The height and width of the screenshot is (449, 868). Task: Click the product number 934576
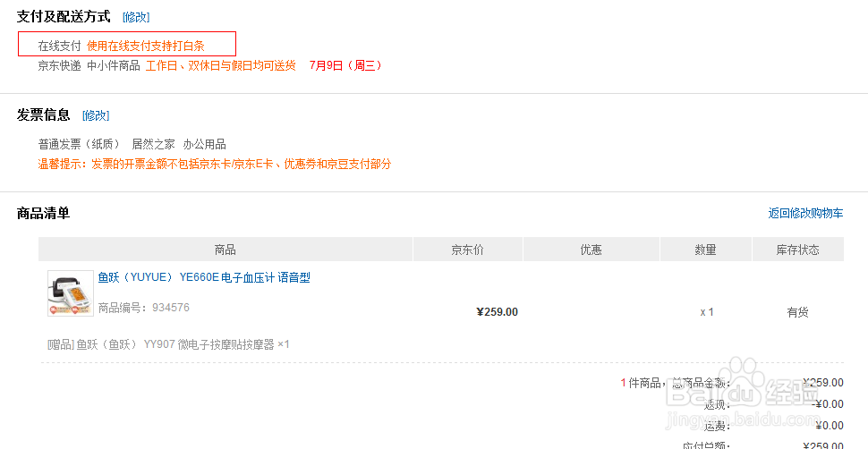tap(170, 308)
